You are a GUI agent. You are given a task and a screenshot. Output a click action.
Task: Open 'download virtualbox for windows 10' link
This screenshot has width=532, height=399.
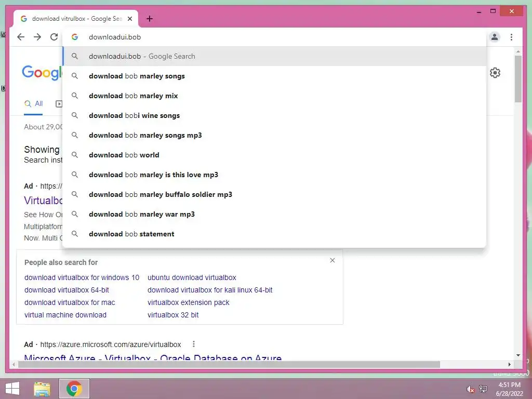(x=82, y=277)
